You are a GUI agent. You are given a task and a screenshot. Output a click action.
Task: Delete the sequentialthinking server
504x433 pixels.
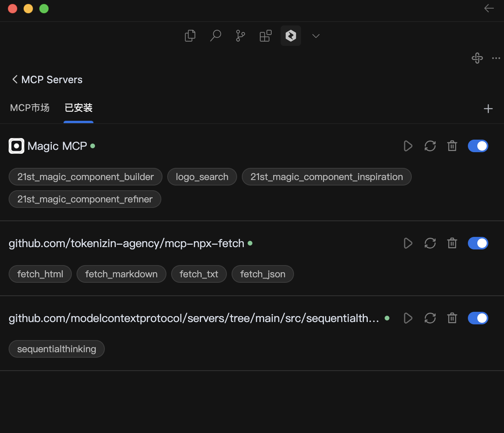pyautogui.click(x=452, y=318)
